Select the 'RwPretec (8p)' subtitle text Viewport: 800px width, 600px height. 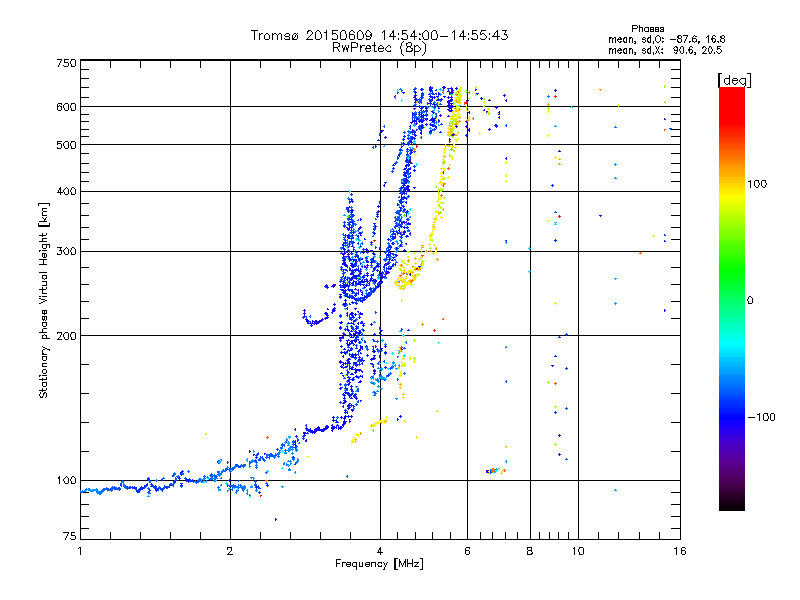[379, 48]
